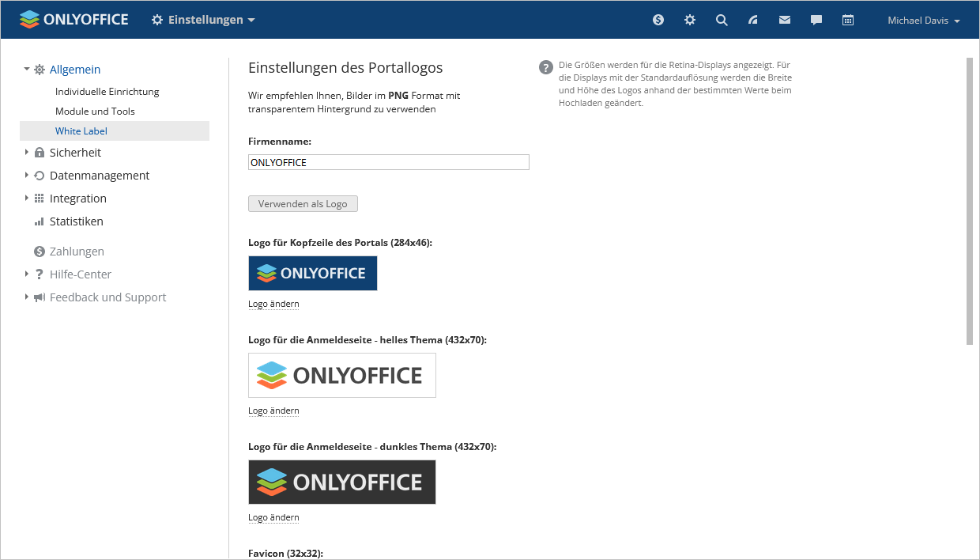Open the Einstellungen module dropdown

tap(203, 20)
